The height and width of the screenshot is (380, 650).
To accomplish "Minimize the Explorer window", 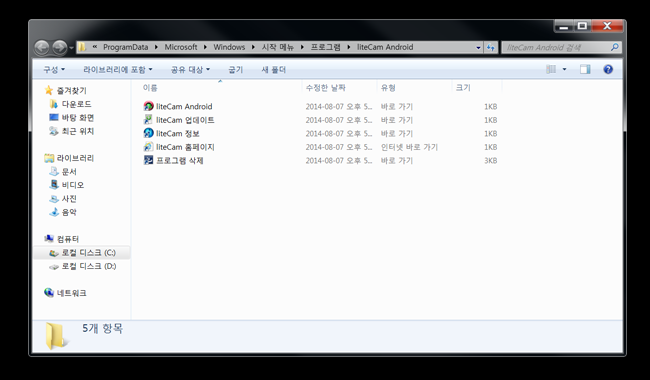I will pos(563,27).
